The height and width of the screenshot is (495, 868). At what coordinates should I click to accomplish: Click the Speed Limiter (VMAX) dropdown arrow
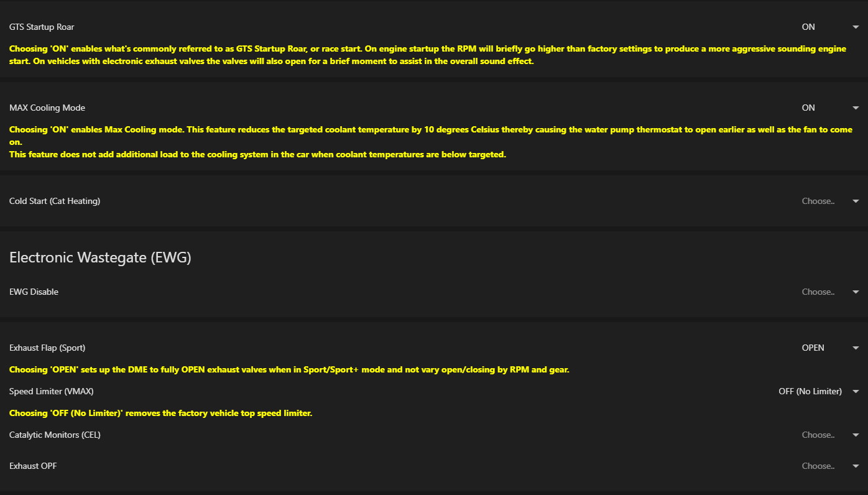click(x=856, y=392)
